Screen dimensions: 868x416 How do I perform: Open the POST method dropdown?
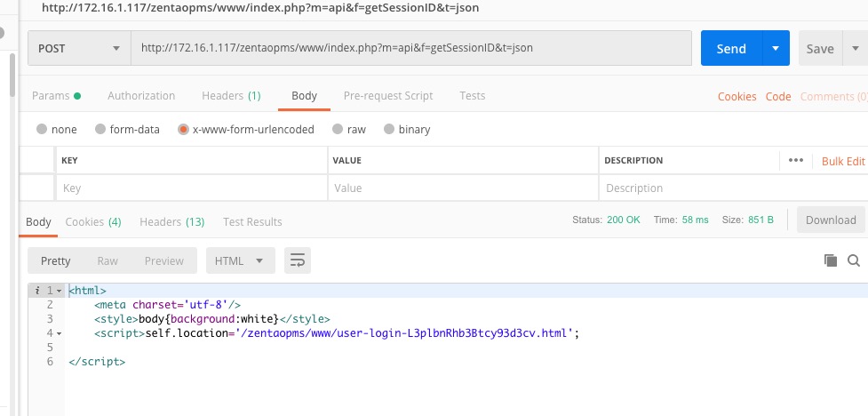coord(78,49)
